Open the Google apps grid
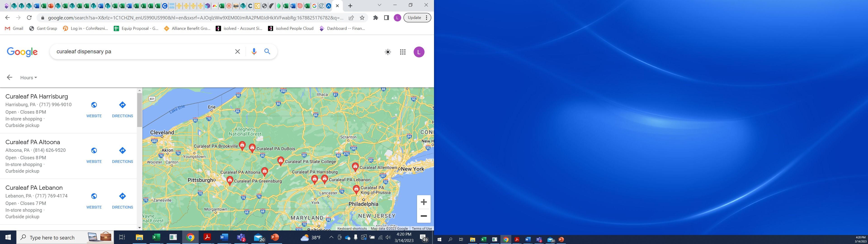Viewport: 868px width, 244px height. pos(402,52)
